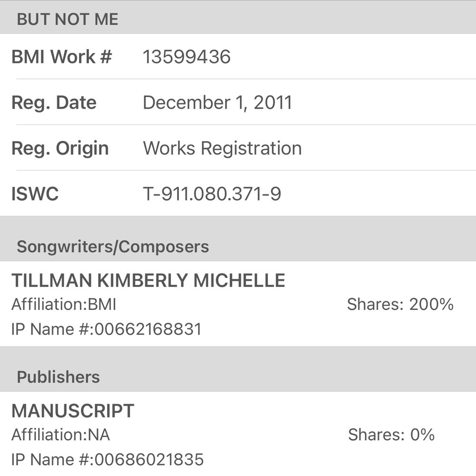The width and height of the screenshot is (476, 476).
Task: Tap the BMI Work # label
Action: [61, 57]
